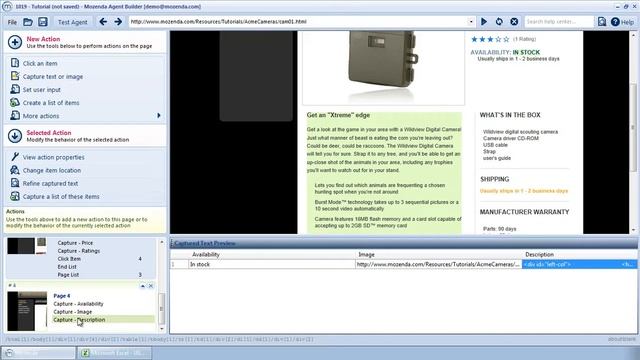Screen dimensions: 640x360
Task: Click the Go play arrow icon
Action: (484, 22)
